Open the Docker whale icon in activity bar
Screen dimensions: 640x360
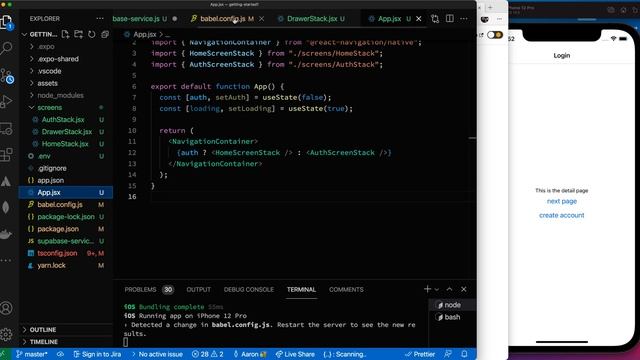point(6,234)
